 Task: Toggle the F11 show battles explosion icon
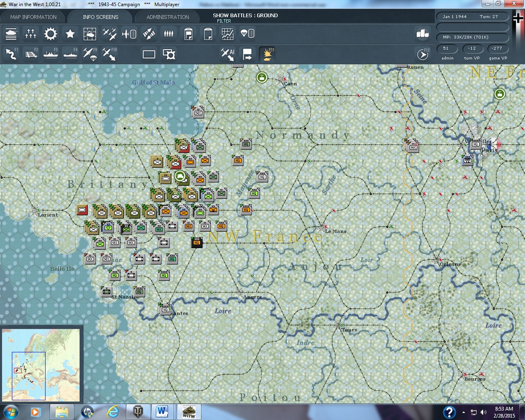(x=267, y=54)
